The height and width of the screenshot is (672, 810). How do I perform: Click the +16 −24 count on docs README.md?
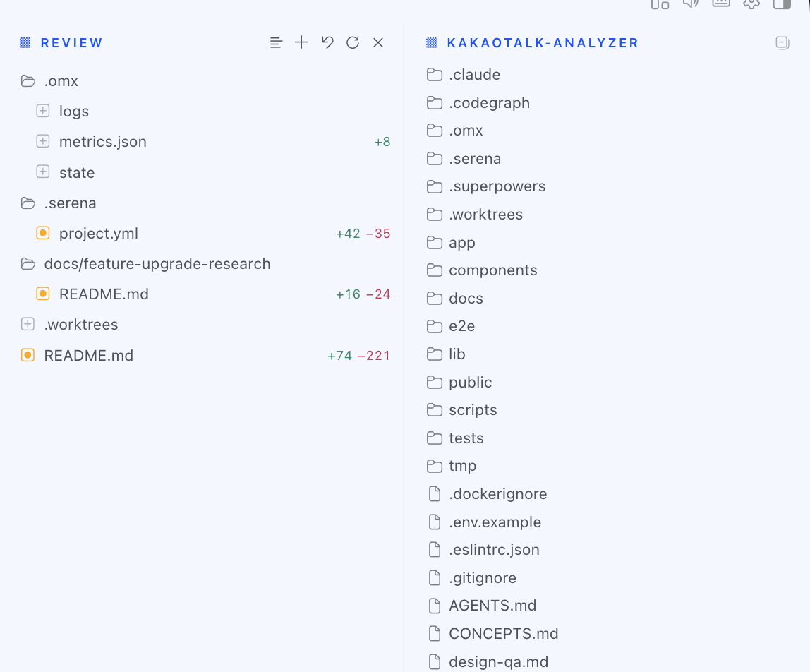(x=363, y=294)
